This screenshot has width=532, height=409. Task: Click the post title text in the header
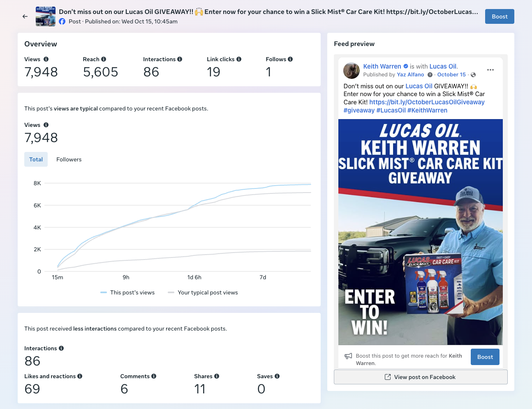pyautogui.click(x=268, y=11)
